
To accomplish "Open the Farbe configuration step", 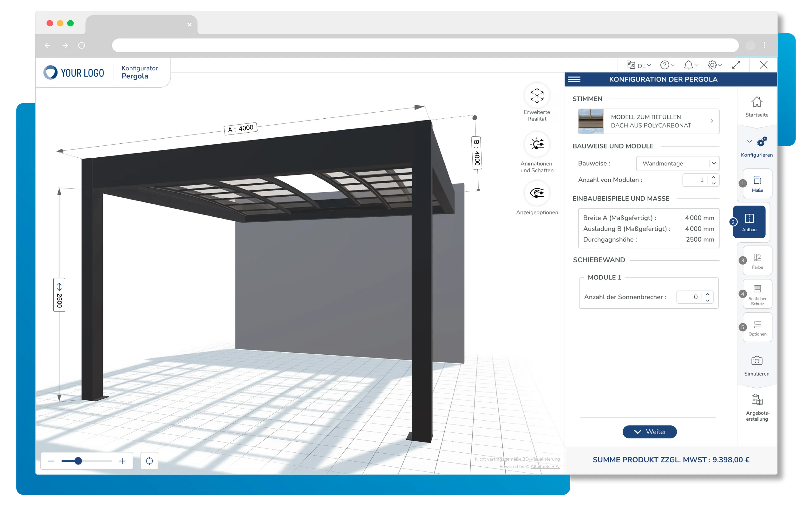I will point(757,260).
